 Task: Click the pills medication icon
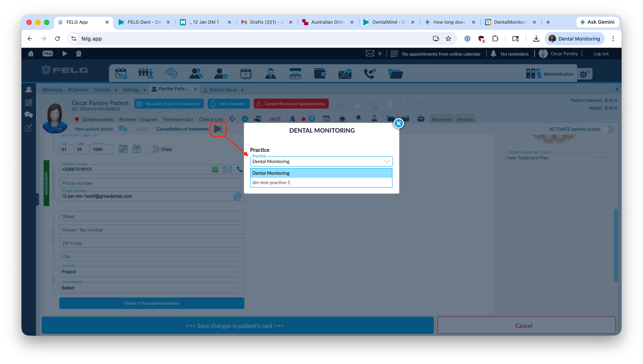coord(292,119)
